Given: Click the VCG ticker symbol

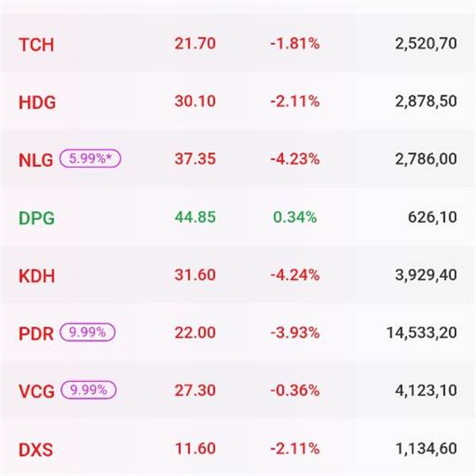Looking at the screenshot, I should point(35,391).
